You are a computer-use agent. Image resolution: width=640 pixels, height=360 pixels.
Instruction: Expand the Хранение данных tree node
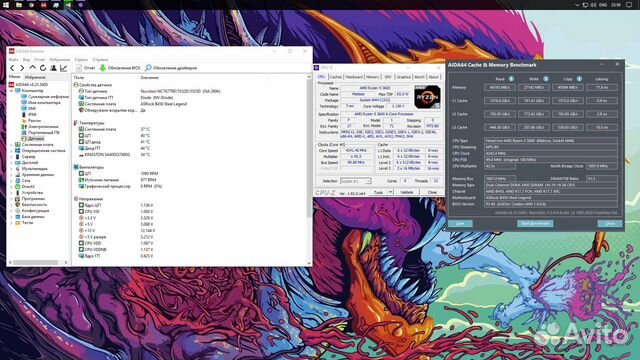(x=11, y=174)
